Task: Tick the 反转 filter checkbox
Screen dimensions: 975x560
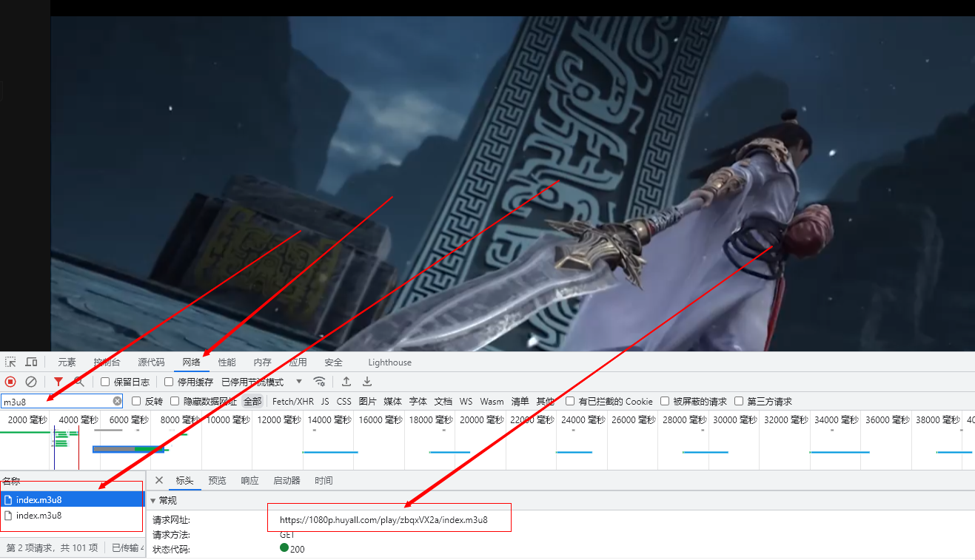Action: point(136,401)
